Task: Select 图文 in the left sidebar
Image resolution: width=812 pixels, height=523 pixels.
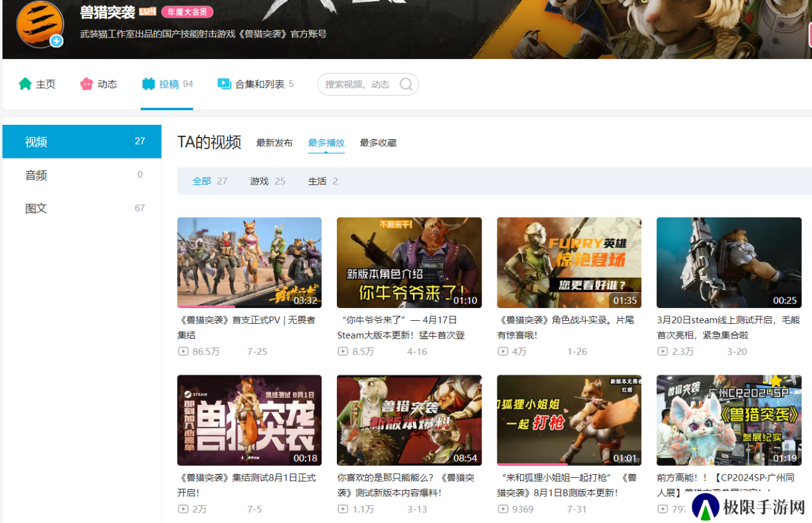Action: coord(82,208)
